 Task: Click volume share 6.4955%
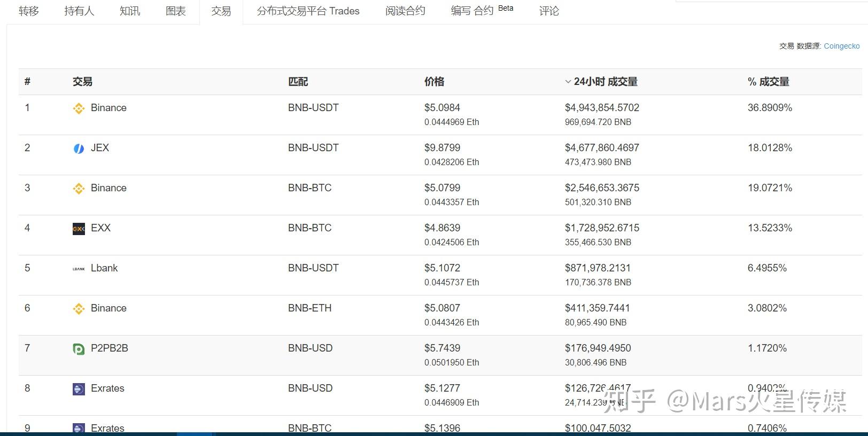pos(767,268)
